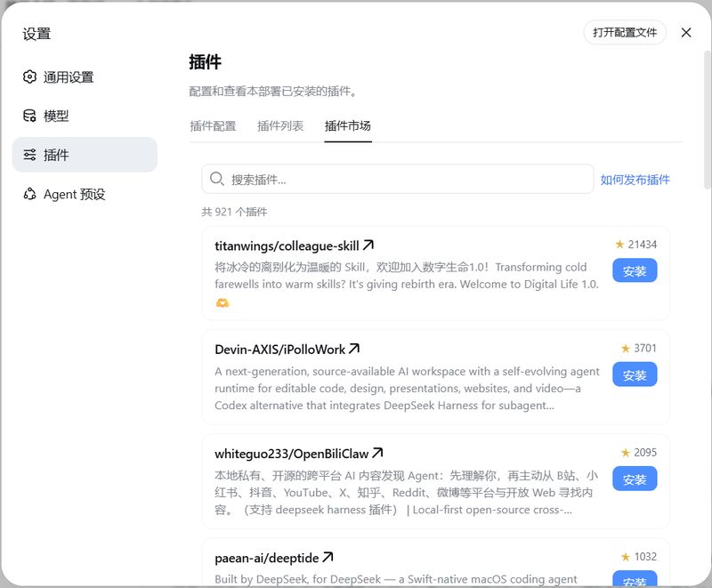This screenshot has width=712, height=588.
Task: Click star icon next to 21434
Action: (619, 244)
